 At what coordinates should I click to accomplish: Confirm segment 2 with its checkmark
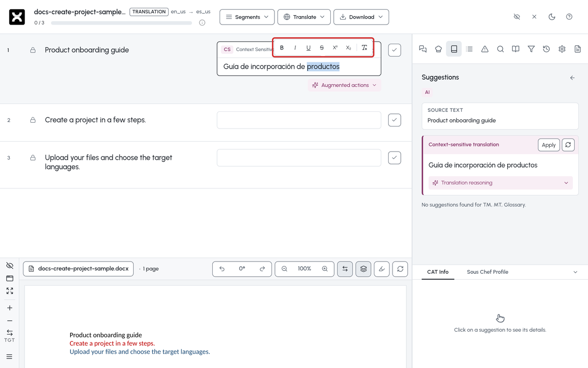click(x=394, y=120)
